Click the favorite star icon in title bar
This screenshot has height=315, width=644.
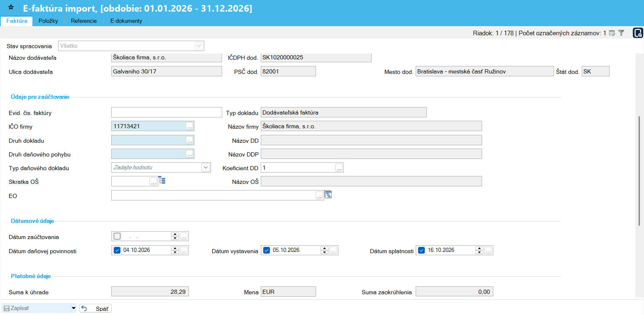point(11,8)
